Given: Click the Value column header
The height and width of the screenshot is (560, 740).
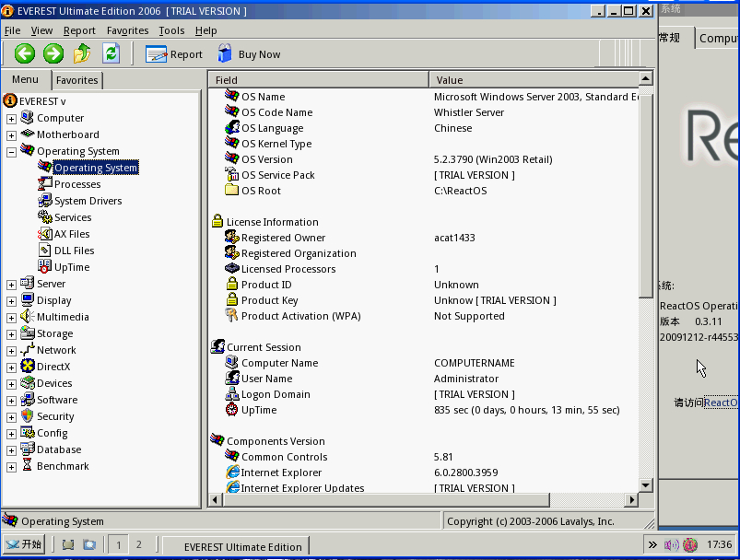Looking at the screenshot, I should point(534,80).
